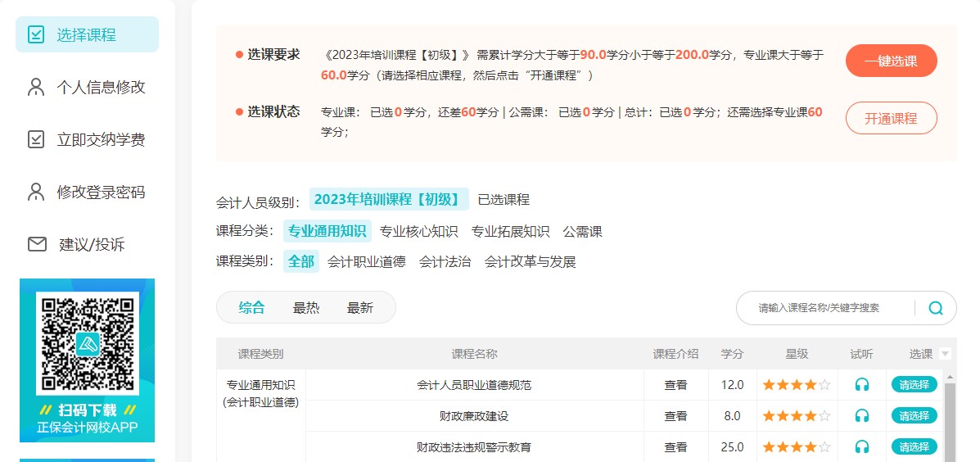The width and height of the screenshot is (980, 462).
Task: Click course name 财政廉政建设
Action: pyautogui.click(x=474, y=416)
